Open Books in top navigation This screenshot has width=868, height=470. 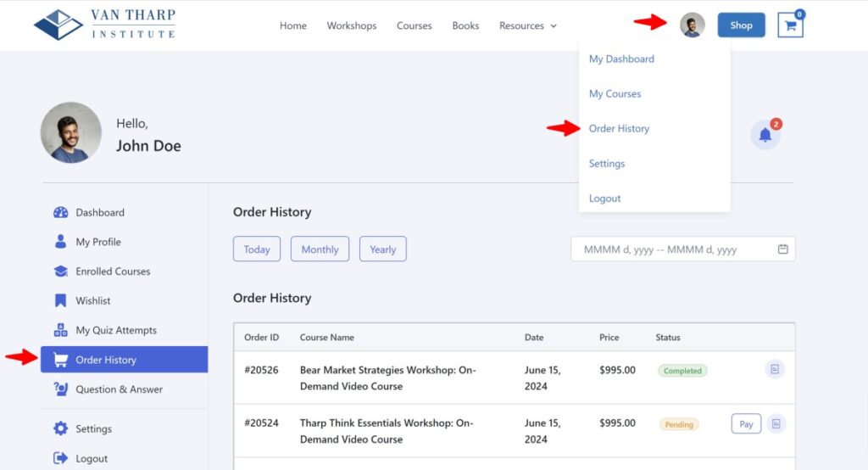click(465, 25)
